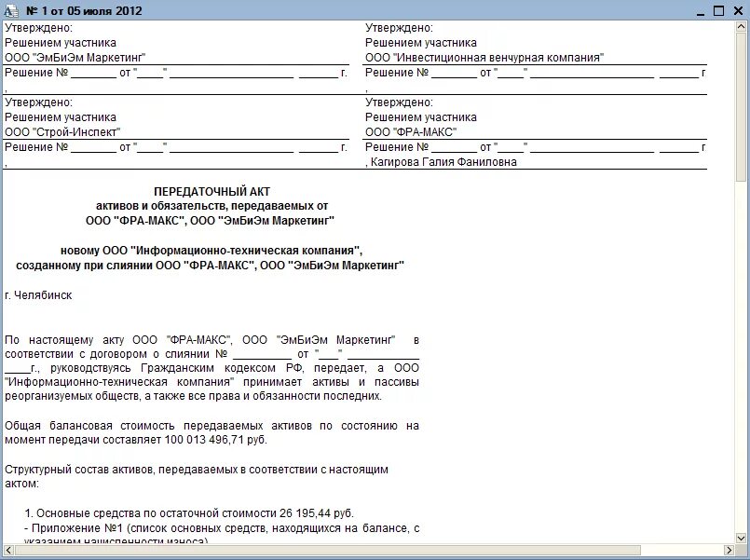Viewport: 750px width, 560px height.
Task: Click the title "ПЕРЕДАТОЧНЫЙ АКТ"
Action: (x=211, y=192)
